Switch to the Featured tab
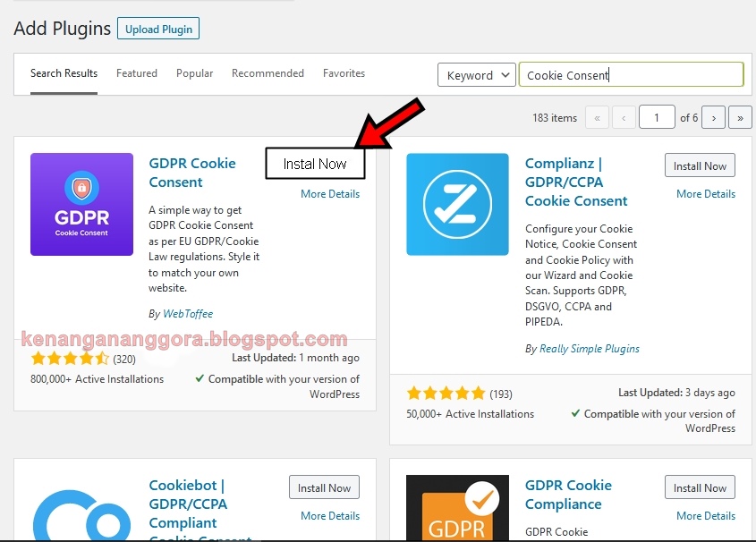756x542 pixels. 137,73
